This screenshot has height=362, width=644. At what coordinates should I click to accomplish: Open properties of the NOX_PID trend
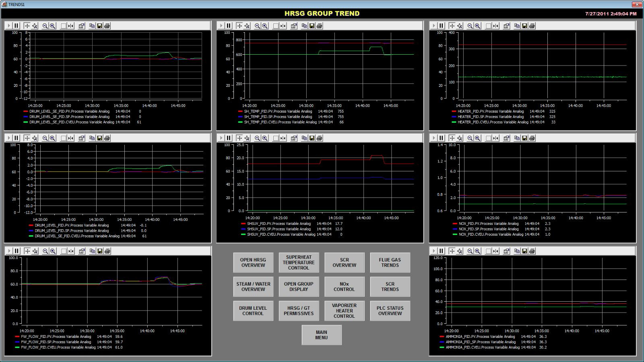(x=506, y=138)
